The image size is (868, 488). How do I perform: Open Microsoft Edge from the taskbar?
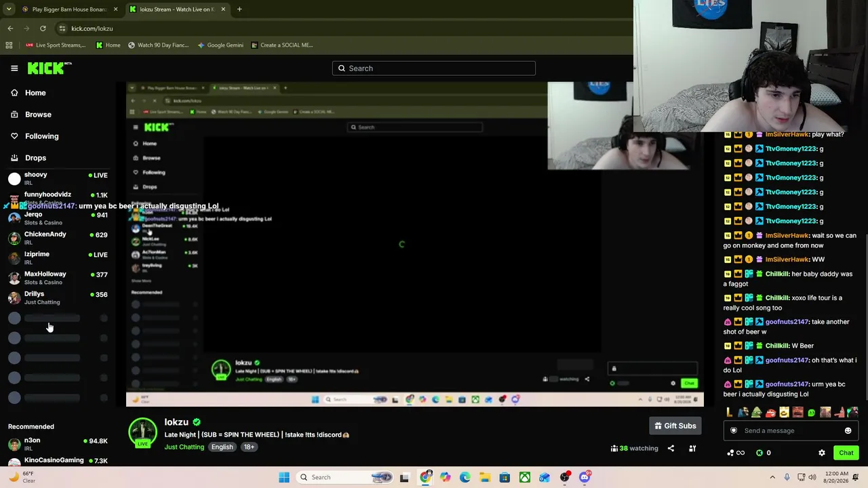(465, 477)
